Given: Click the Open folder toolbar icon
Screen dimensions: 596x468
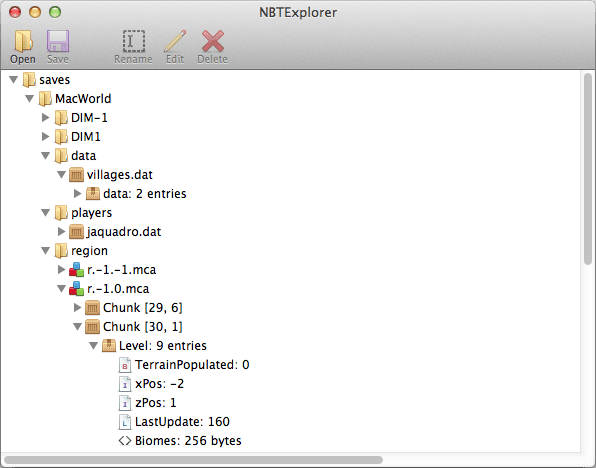Looking at the screenshot, I should (x=23, y=41).
